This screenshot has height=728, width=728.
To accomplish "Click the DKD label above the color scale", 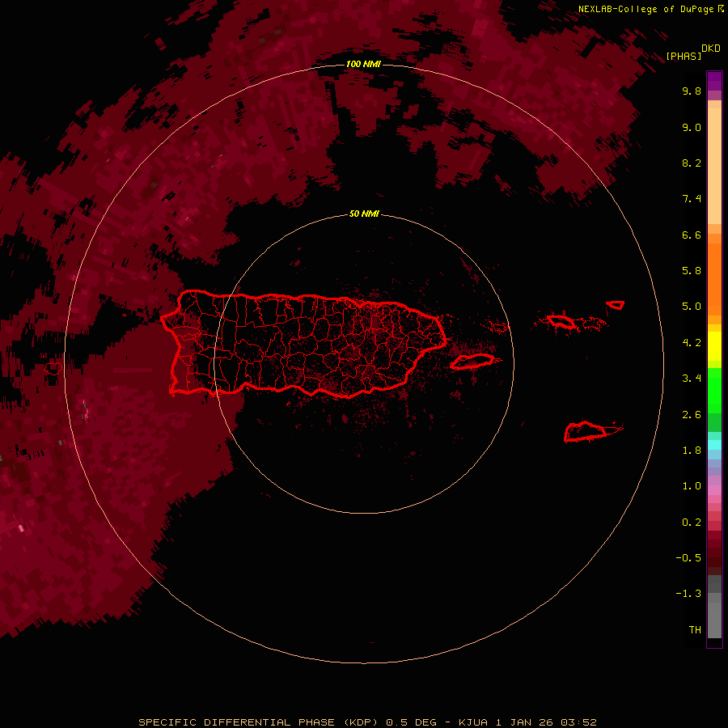I will tap(711, 49).
